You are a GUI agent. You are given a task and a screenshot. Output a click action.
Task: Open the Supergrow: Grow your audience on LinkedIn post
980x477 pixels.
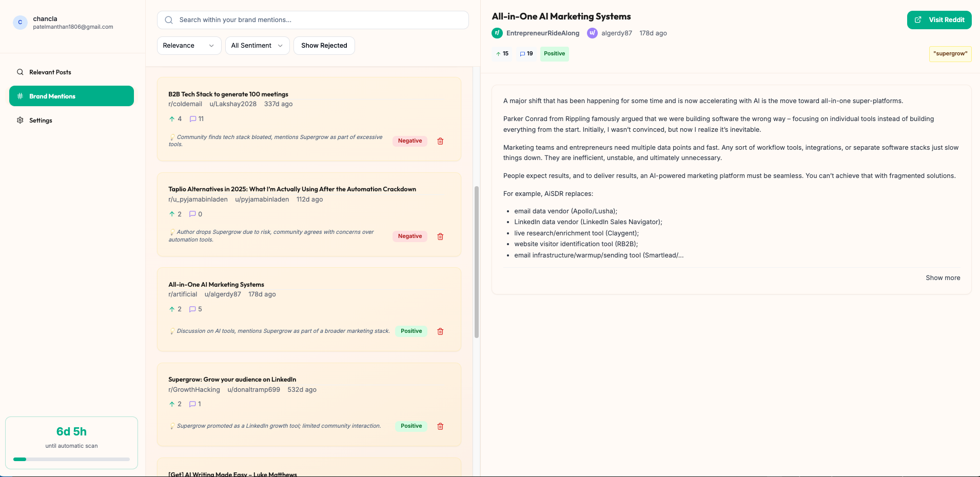tap(232, 380)
